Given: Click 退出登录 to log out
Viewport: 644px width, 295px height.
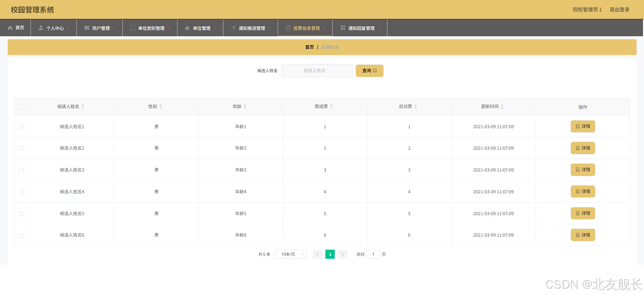Looking at the screenshot, I should point(619,10).
